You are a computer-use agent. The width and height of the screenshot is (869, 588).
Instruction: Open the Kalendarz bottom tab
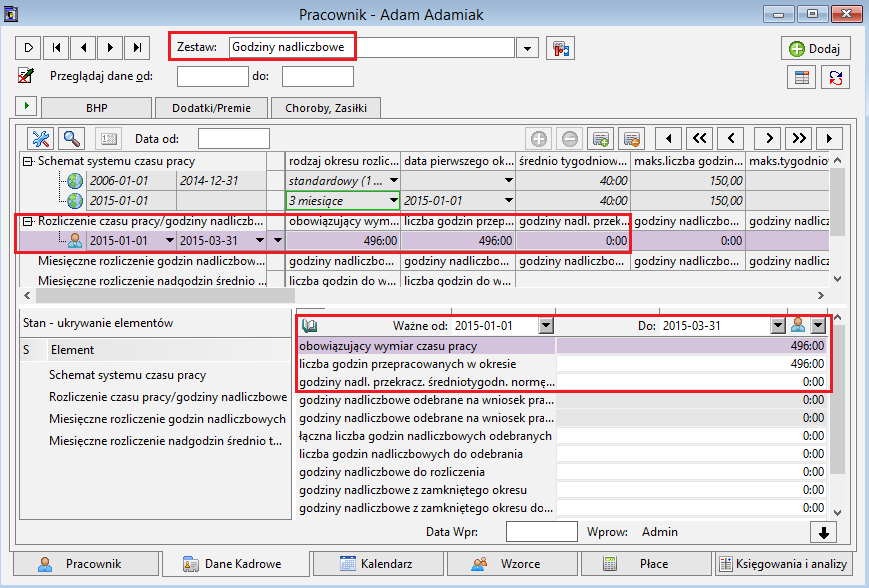click(378, 564)
